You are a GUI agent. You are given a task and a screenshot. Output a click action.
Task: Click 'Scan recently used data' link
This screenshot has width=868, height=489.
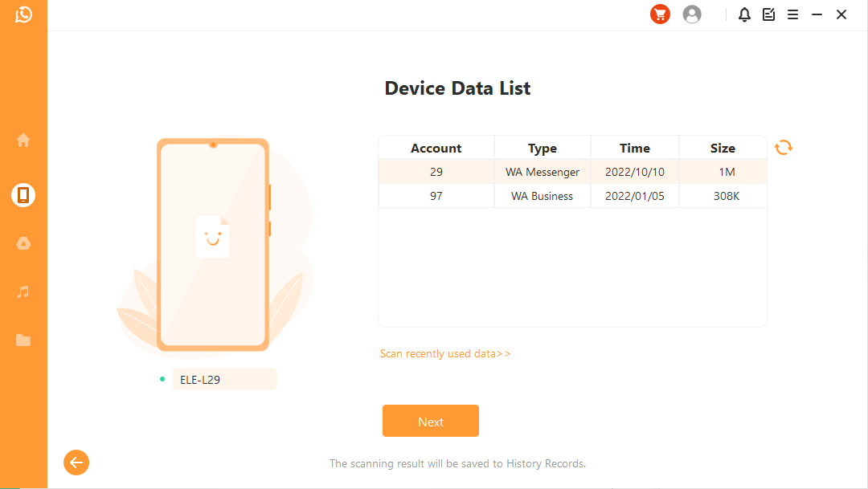click(445, 354)
